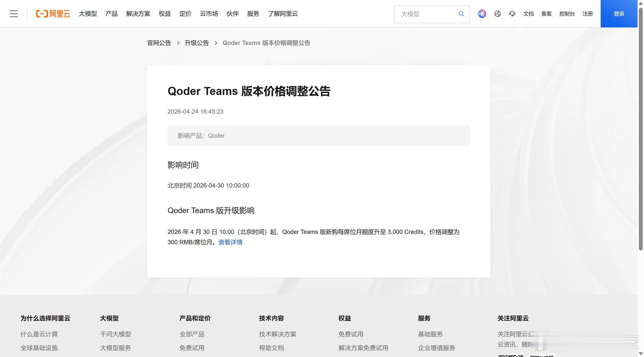Open the 云市场 nav menu

tap(209, 14)
